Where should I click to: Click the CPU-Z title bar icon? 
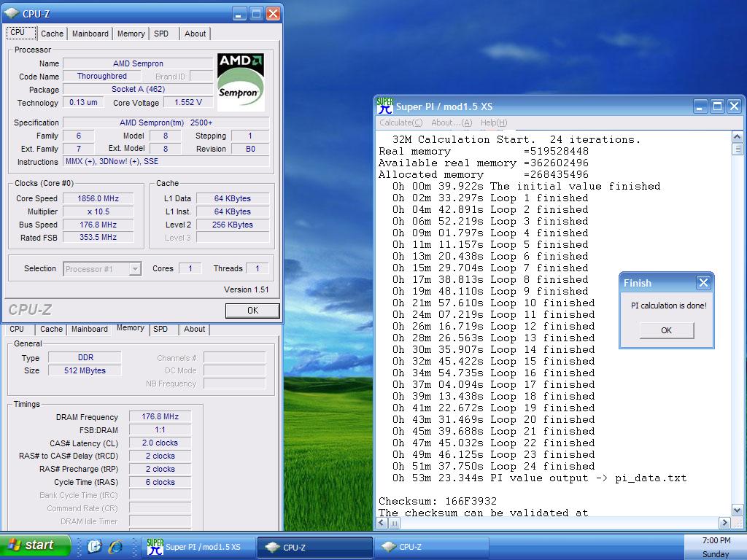(12, 13)
